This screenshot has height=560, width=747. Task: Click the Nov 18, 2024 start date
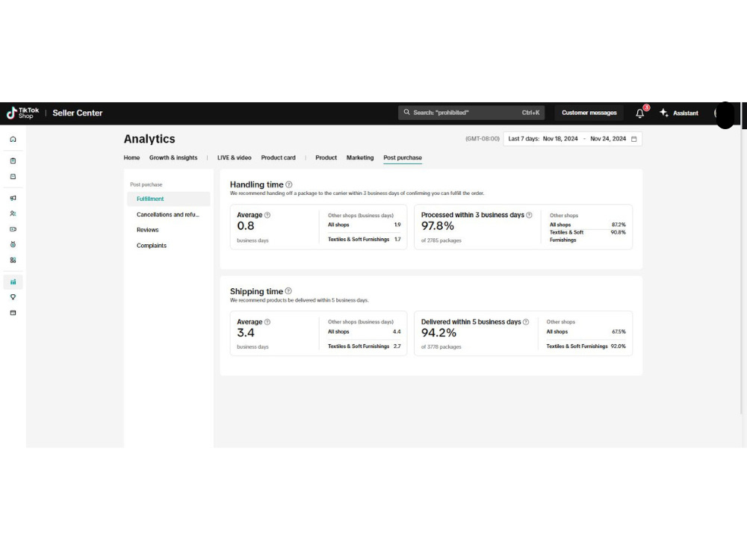[x=560, y=139]
